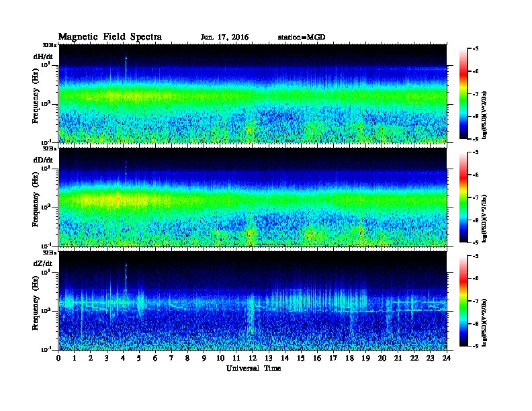Click hour 23 on the time axis

(430, 359)
